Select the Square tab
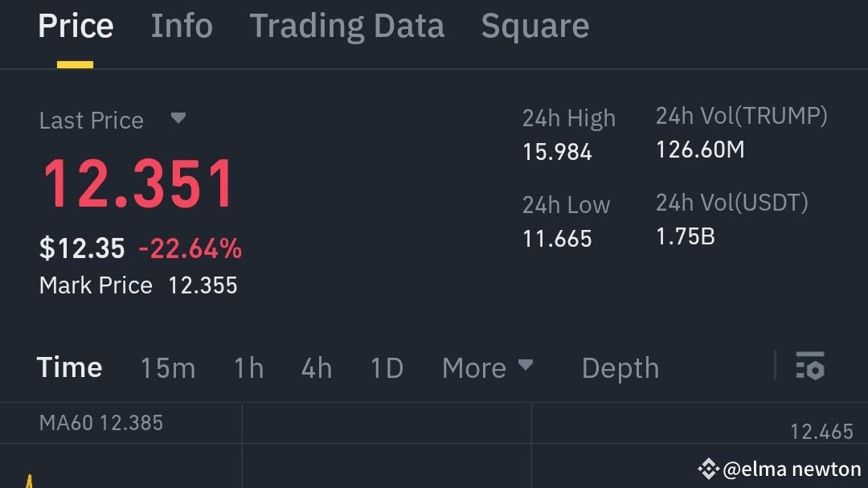The width and height of the screenshot is (868, 488). click(534, 27)
